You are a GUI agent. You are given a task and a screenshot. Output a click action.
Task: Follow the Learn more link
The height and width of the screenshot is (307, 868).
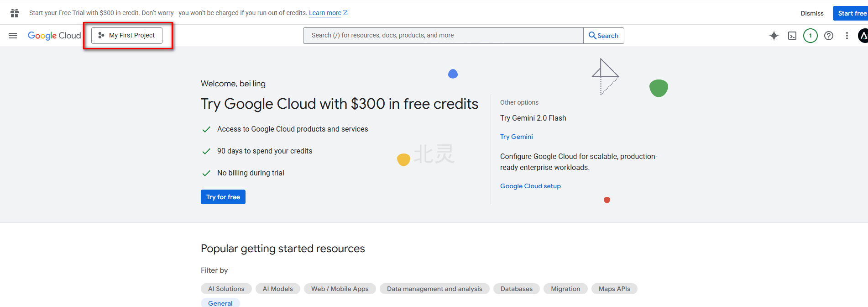(x=325, y=13)
